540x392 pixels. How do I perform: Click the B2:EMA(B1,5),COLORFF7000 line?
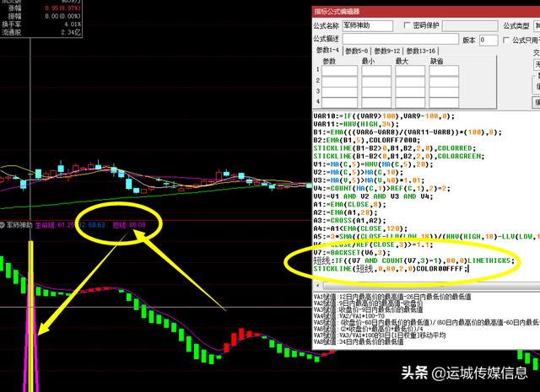click(x=367, y=140)
